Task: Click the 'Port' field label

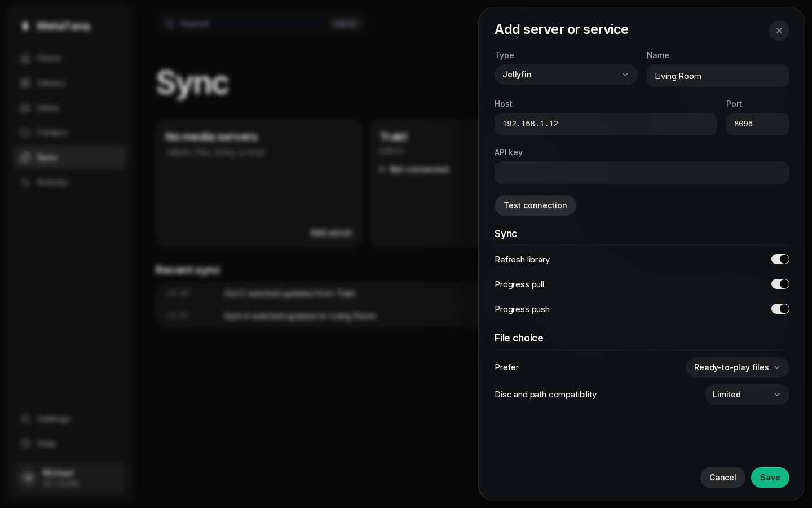Action: click(x=734, y=104)
